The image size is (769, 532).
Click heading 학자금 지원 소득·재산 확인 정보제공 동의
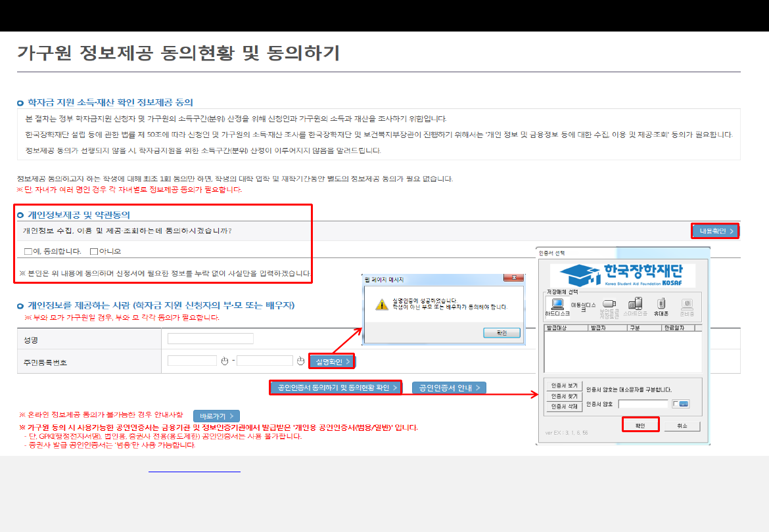click(x=110, y=102)
